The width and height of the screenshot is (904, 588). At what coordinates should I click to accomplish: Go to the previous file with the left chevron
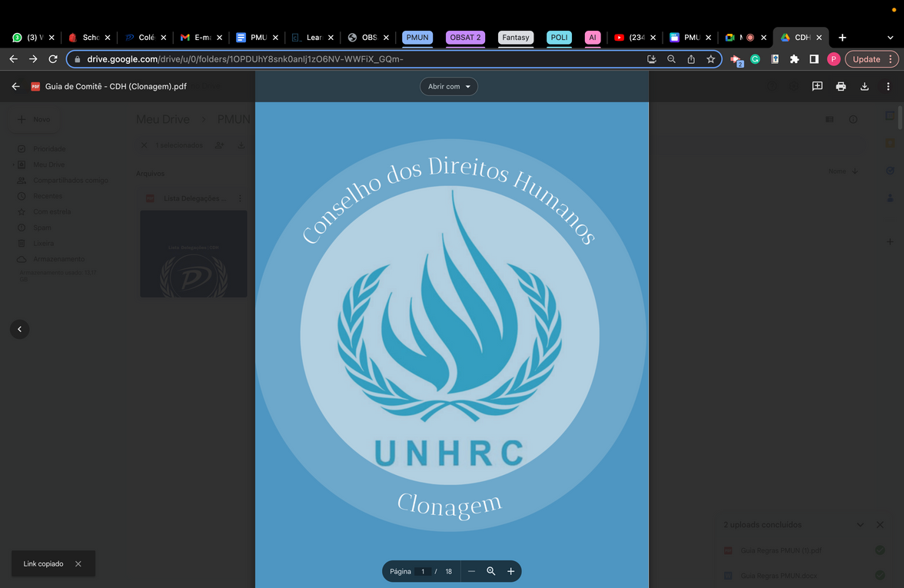pos(20,329)
